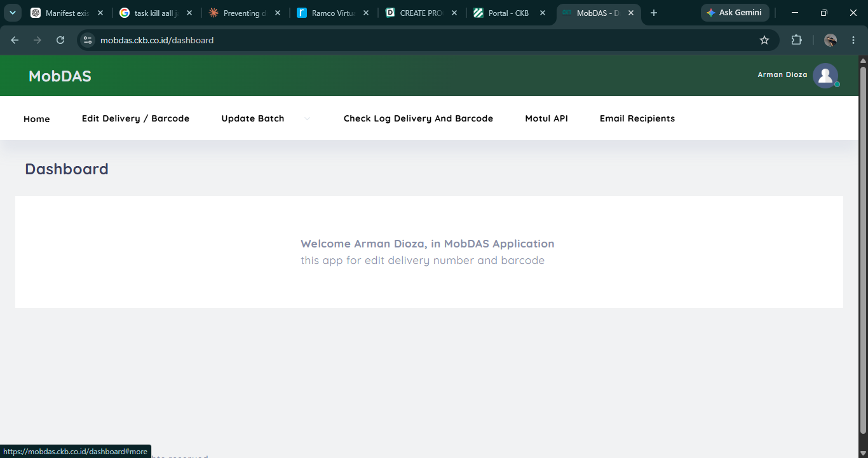Click the Arman Dioza username
This screenshot has height=458, width=868.
(782, 74)
